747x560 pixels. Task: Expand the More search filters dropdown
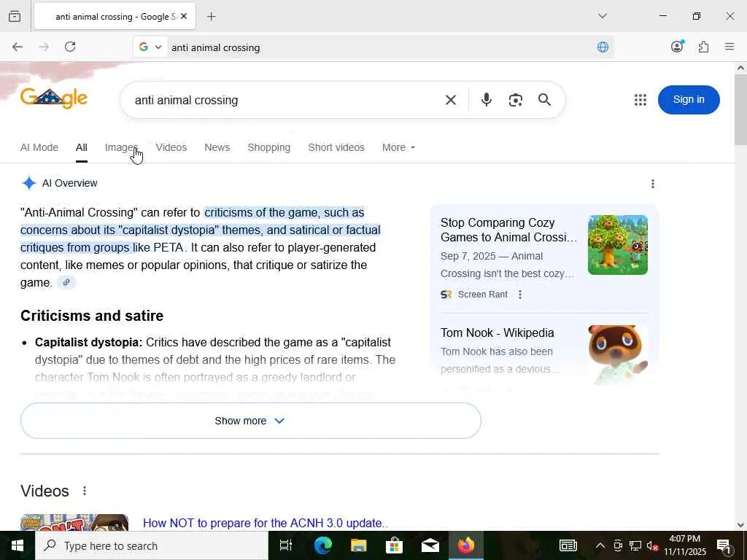tap(398, 147)
